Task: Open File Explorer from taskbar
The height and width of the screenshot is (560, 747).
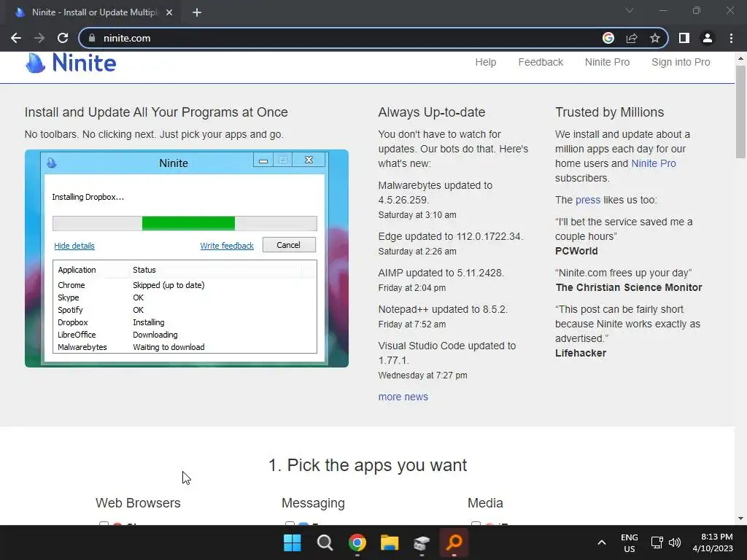Action: pos(390,542)
